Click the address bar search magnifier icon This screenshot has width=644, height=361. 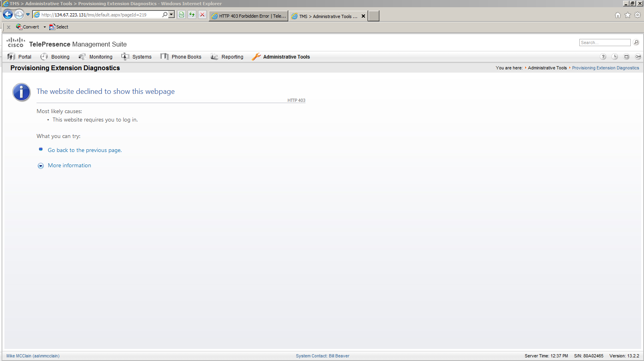(x=165, y=15)
